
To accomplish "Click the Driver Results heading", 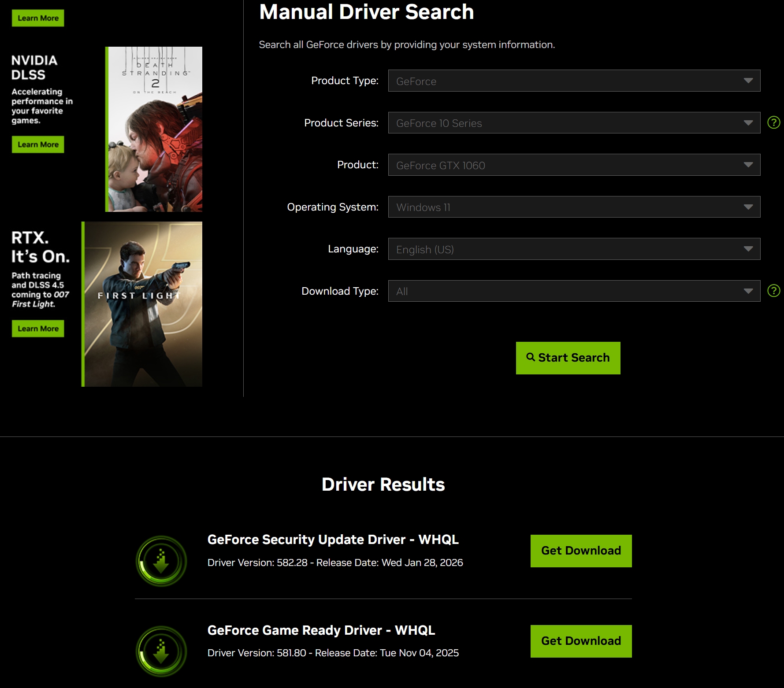I will [x=383, y=485].
